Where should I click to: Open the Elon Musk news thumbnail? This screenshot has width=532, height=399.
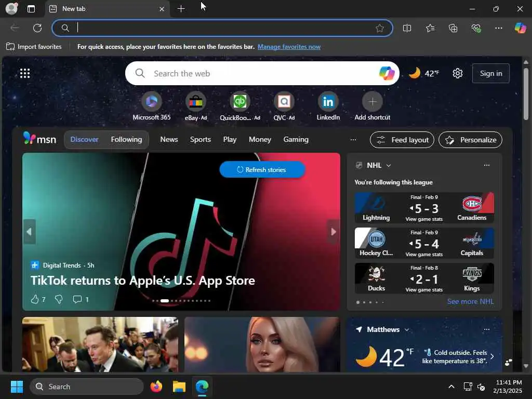(x=100, y=344)
